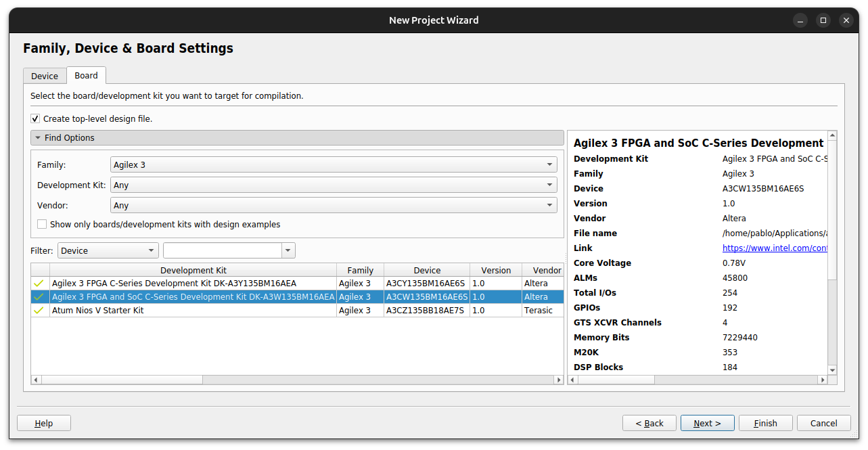868x450 pixels.
Task: Click device cell A3CY135BM16AE6S
Action: (426, 284)
